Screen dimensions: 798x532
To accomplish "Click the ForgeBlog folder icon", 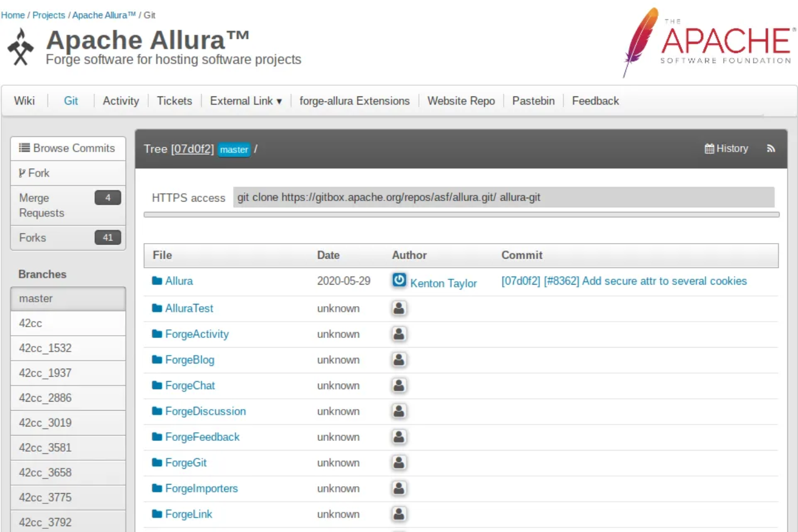I will tap(156, 360).
